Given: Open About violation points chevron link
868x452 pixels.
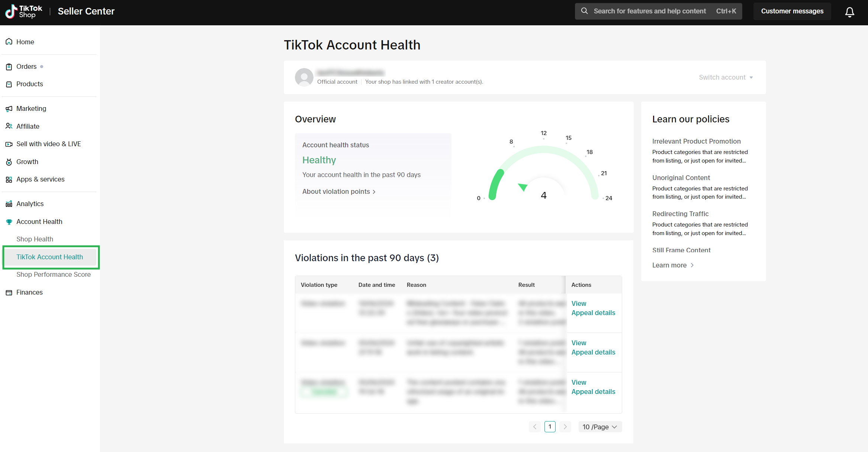Looking at the screenshot, I should tap(339, 192).
